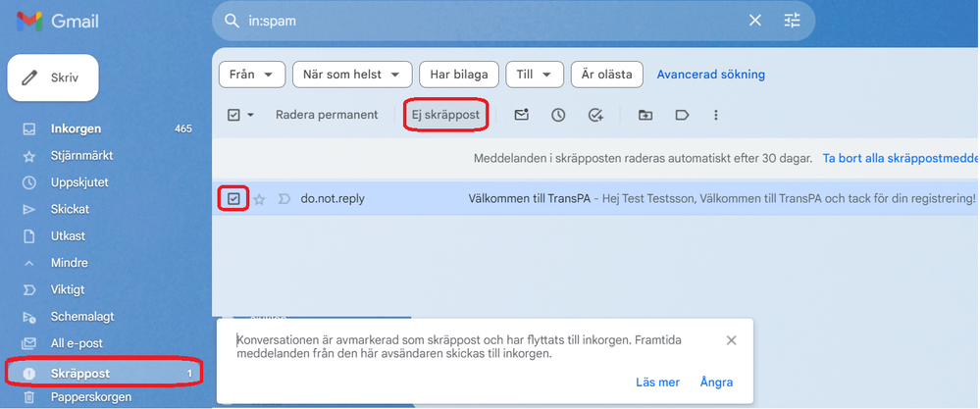Click the pencil icon in Skriv
Viewport: 980px width, 409px height.
pyautogui.click(x=28, y=78)
